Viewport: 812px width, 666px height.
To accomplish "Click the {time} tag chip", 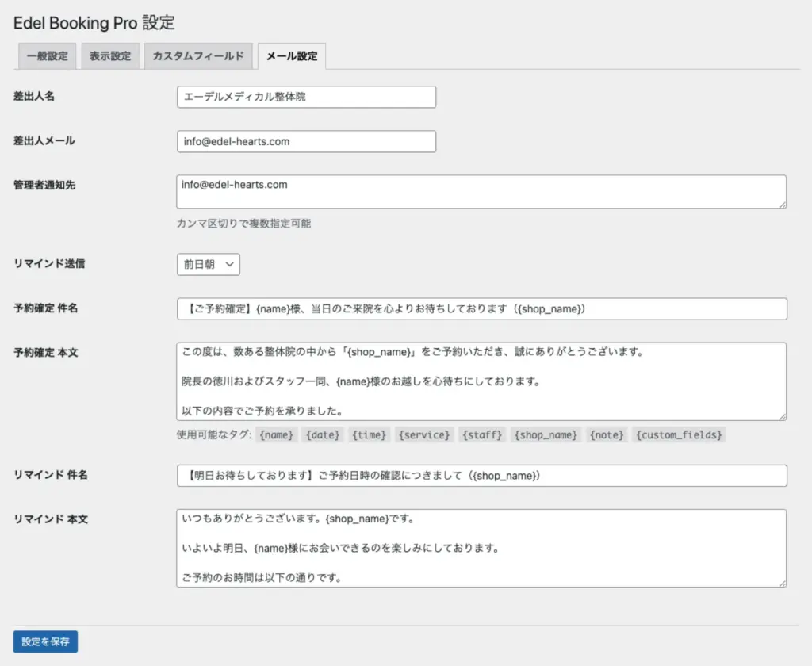I will pyautogui.click(x=368, y=435).
